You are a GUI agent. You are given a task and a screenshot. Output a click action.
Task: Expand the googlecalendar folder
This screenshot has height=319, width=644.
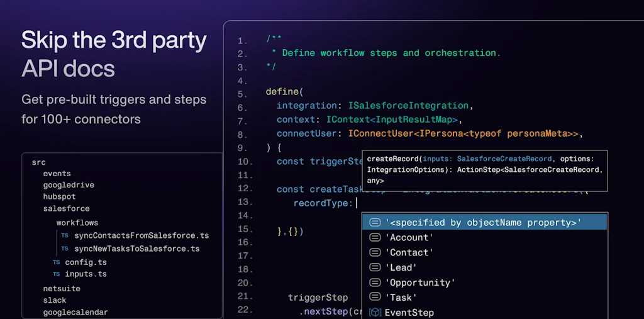pos(75,313)
